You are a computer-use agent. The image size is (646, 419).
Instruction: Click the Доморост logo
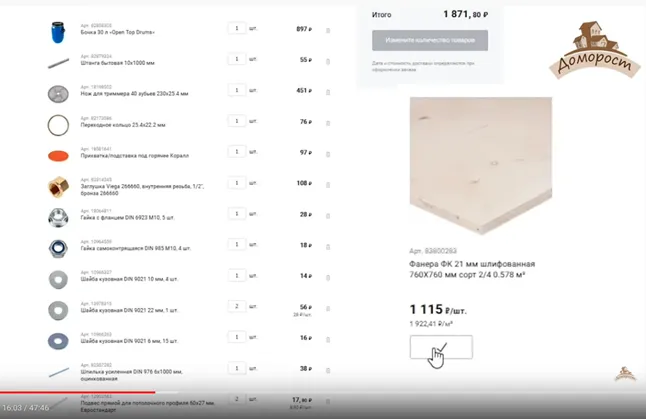point(595,49)
